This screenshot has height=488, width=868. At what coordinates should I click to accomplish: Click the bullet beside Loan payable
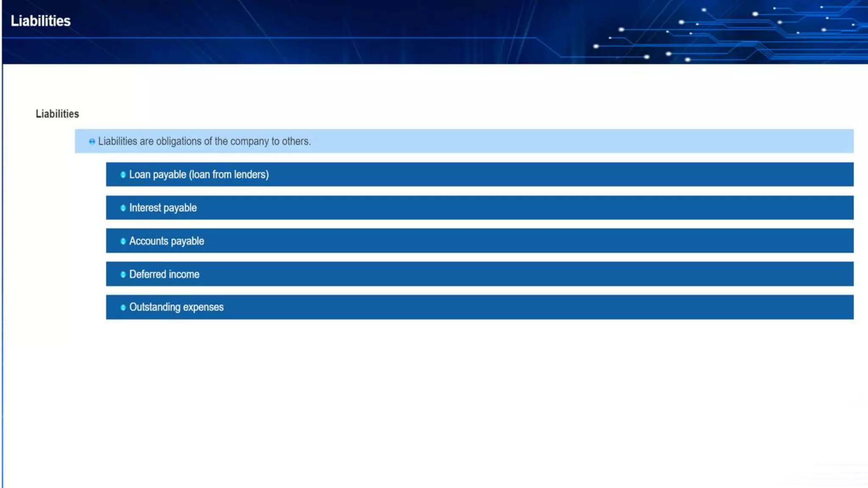[123, 175]
